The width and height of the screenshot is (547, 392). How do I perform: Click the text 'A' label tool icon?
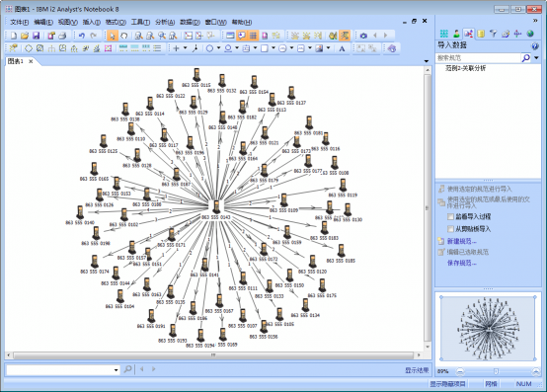[x=342, y=48]
